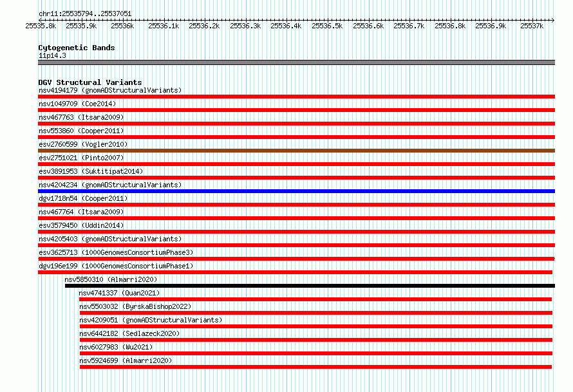573x392 pixels.
Task: Open variant nsv4205403 gnomAD label
Action: pyautogui.click(x=110, y=239)
